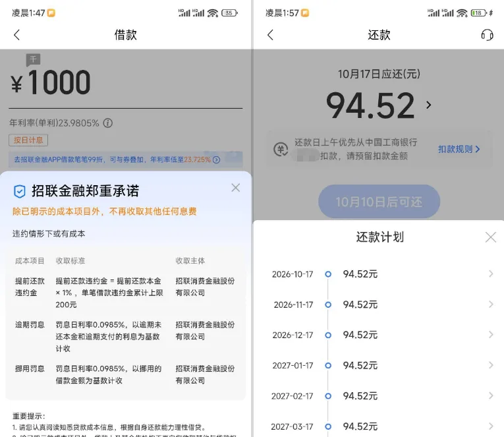The height and width of the screenshot is (437, 504).
Task: Select the 2027-03-17 timeline dot
Action: click(x=328, y=426)
